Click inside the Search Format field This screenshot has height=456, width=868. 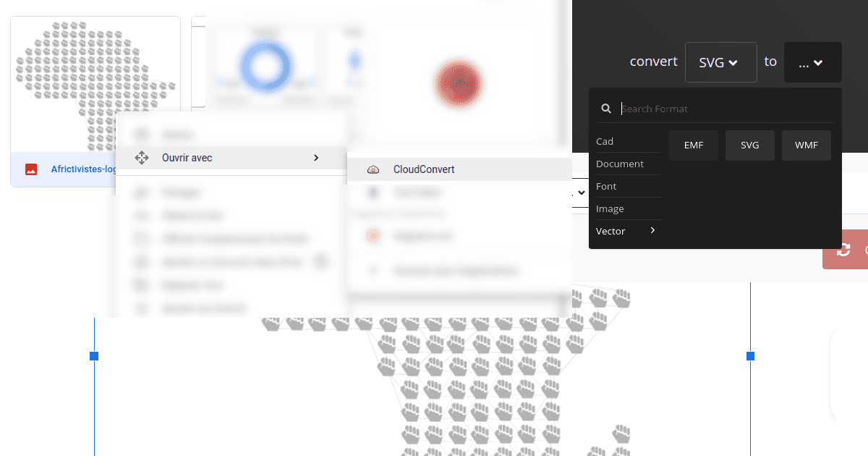click(694, 108)
